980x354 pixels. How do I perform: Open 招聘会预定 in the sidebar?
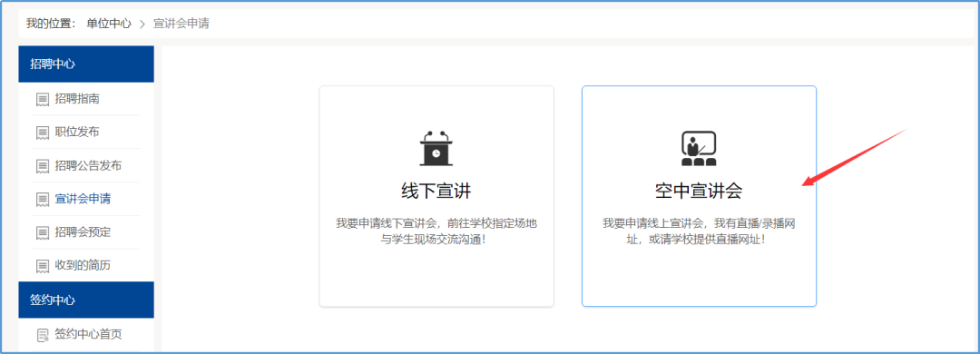(x=83, y=232)
